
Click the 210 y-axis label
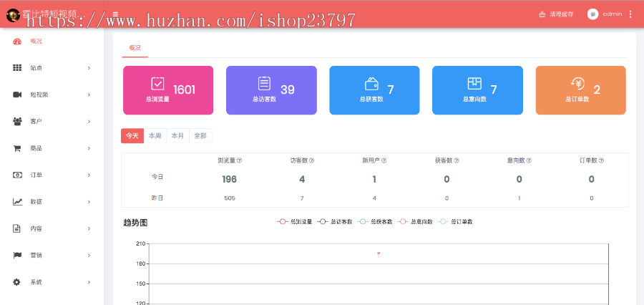140,243
